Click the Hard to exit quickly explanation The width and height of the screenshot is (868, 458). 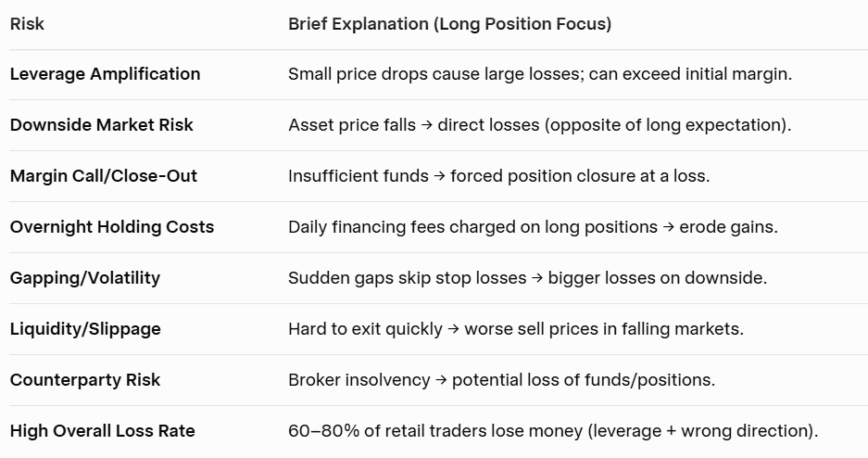coord(515,329)
